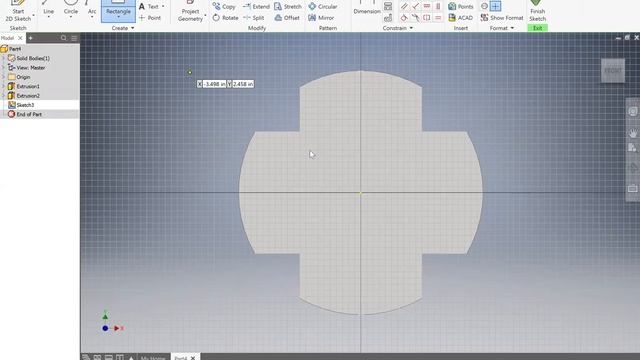Apply the Smooth constraint
640x360 pixels.
click(416, 18)
